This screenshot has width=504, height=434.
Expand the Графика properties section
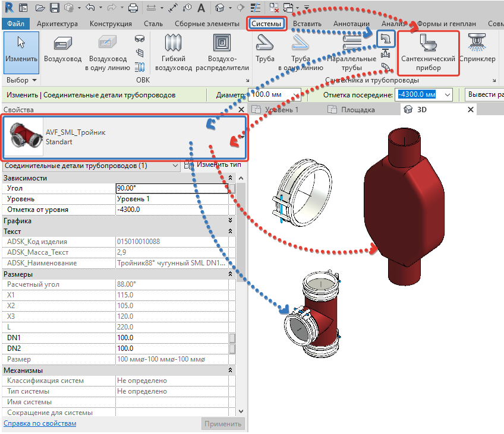[x=231, y=220]
